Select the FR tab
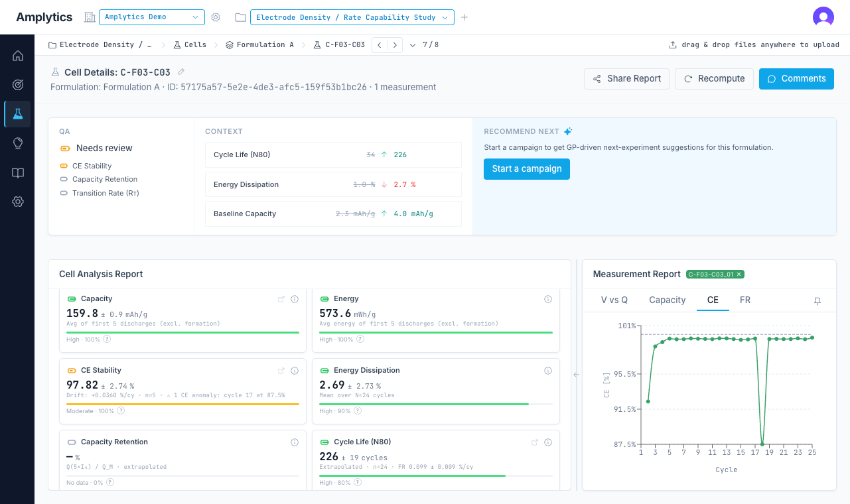Viewport: 850px width, 504px height. tap(745, 300)
